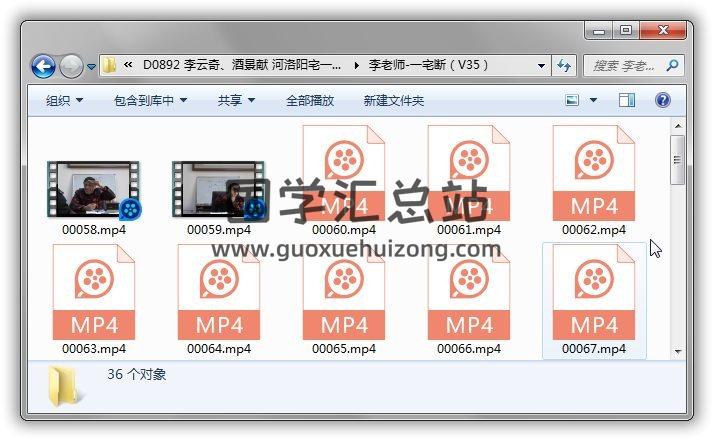
Task: Click the 00059.mp4 filename label
Action: (x=219, y=230)
